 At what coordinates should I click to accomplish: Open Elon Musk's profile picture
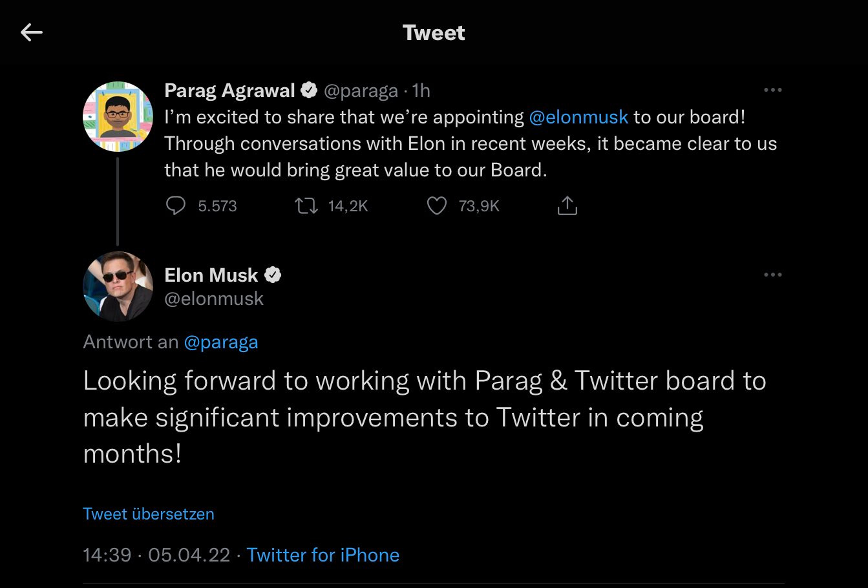pos(118,286)
